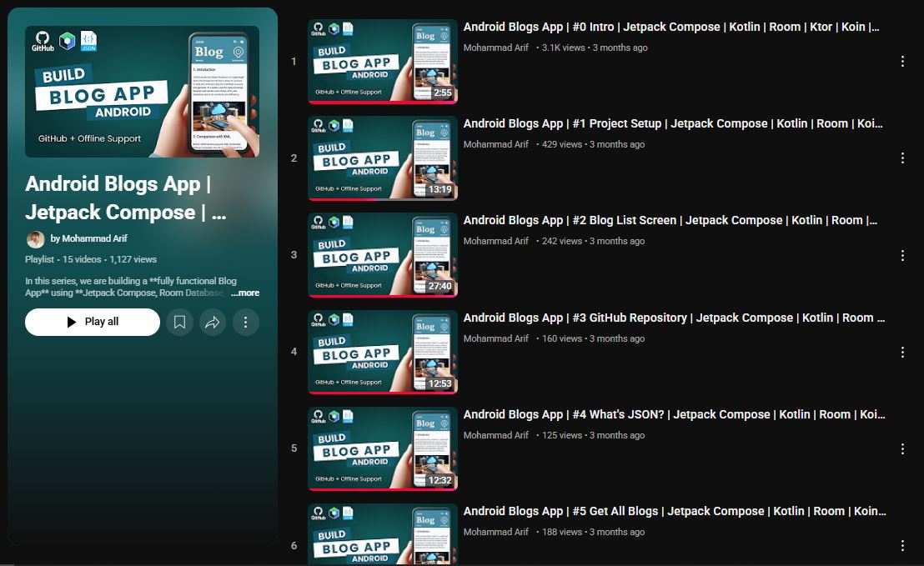The image size is (924, 566).
Task: Share the playlist with the arrow icon
Action: pyautogui.click(x=213, y=322)
